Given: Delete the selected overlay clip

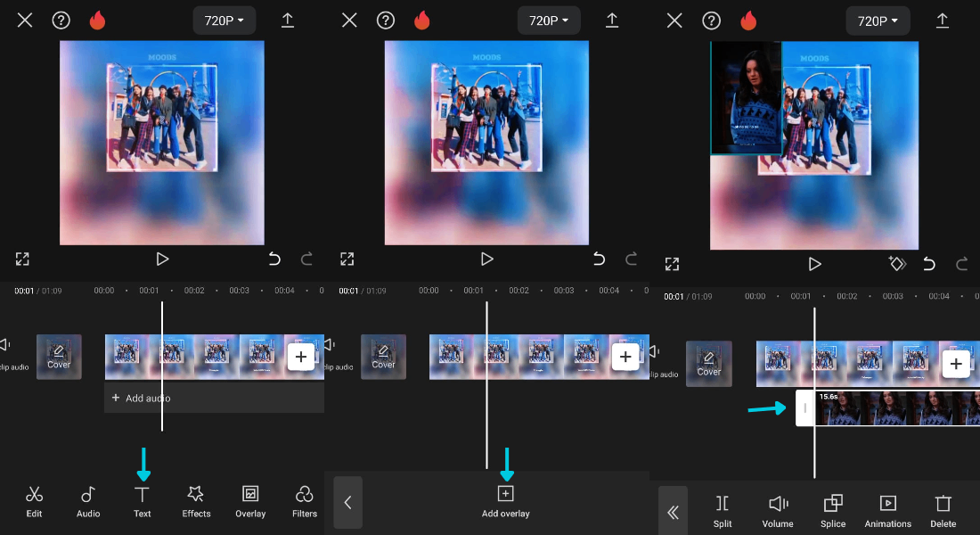Looking at the screenshot, I should click(943, 511).
